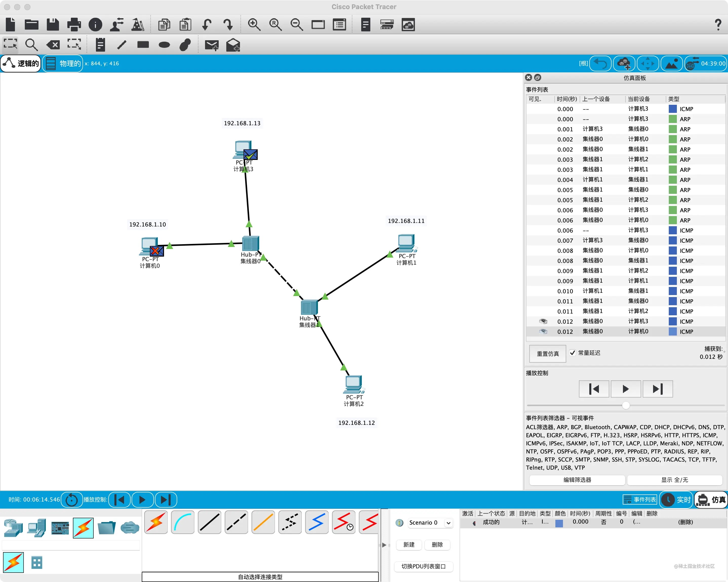This screenshot has width=728, height=582.
Task: Select the Fiber orange cable
Action: [263, 522]
